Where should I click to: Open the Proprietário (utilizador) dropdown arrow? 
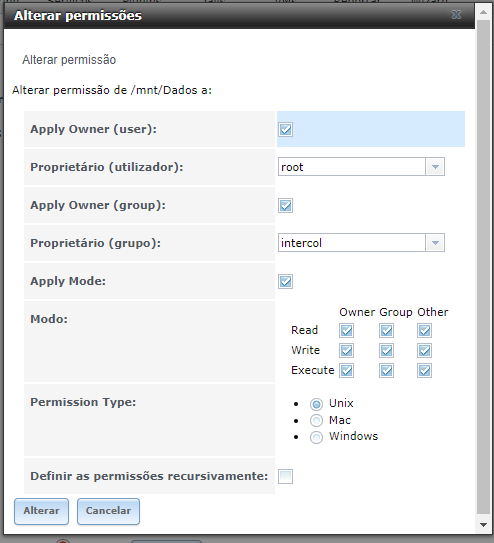[x=435, y=167]
